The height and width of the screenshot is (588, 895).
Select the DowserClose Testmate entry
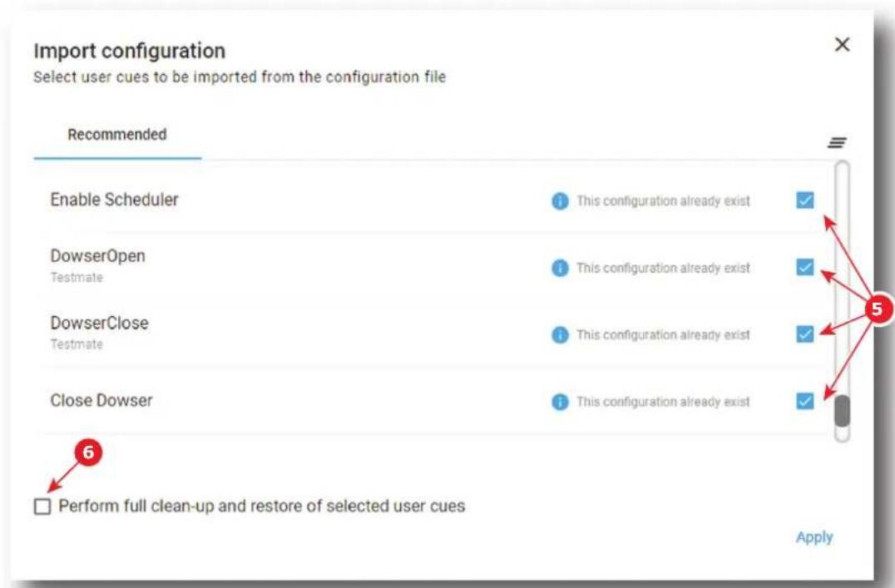click(432, 334)
